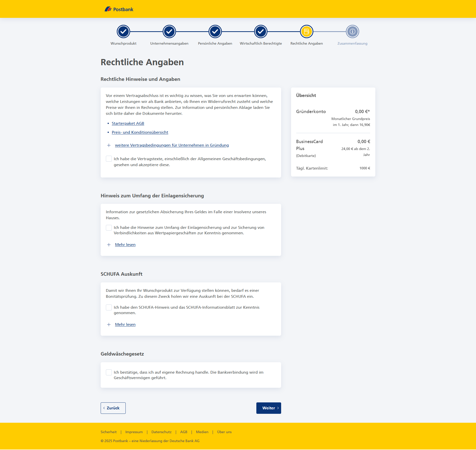Click the Geldwäschegesetz section heading
476x450 pixels.
coord(122,354)
